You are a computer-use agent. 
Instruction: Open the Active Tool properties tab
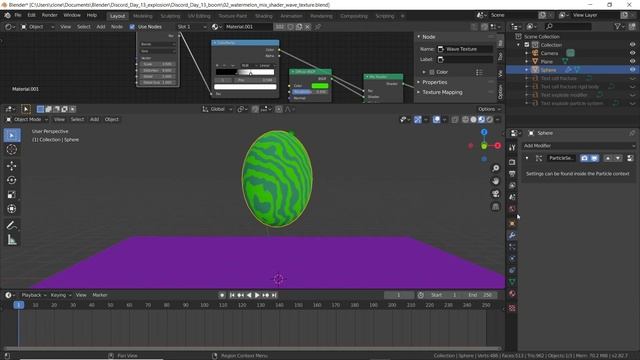(x=512, y=148)
